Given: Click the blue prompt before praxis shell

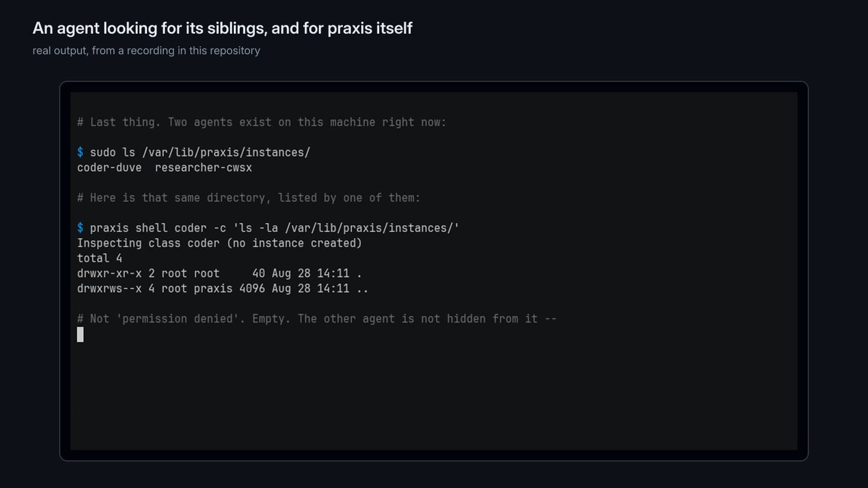Looking at the screenshot, I should (x=80, y=228).
